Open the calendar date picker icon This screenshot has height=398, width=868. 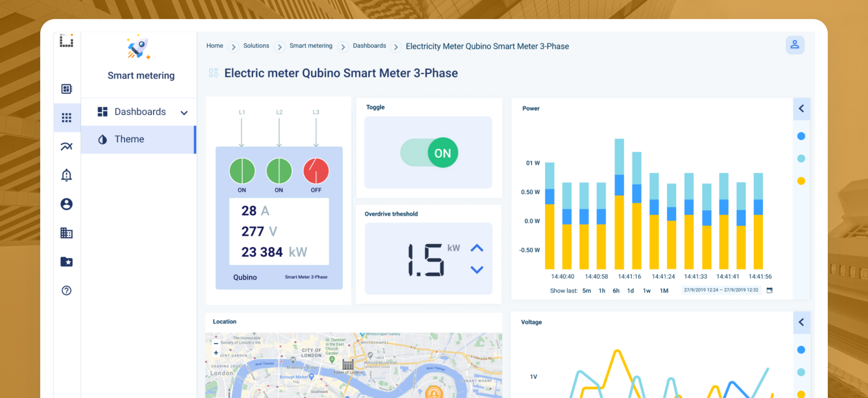coord(770,290)
